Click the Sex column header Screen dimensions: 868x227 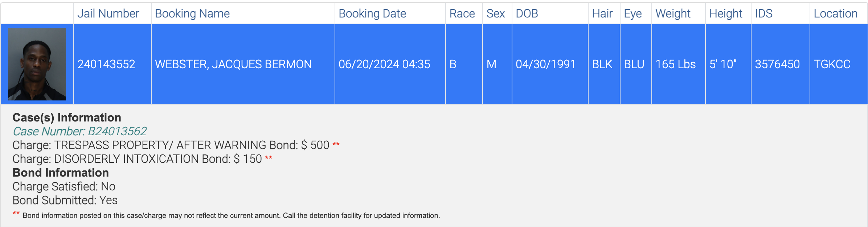[x=495, y=13]
